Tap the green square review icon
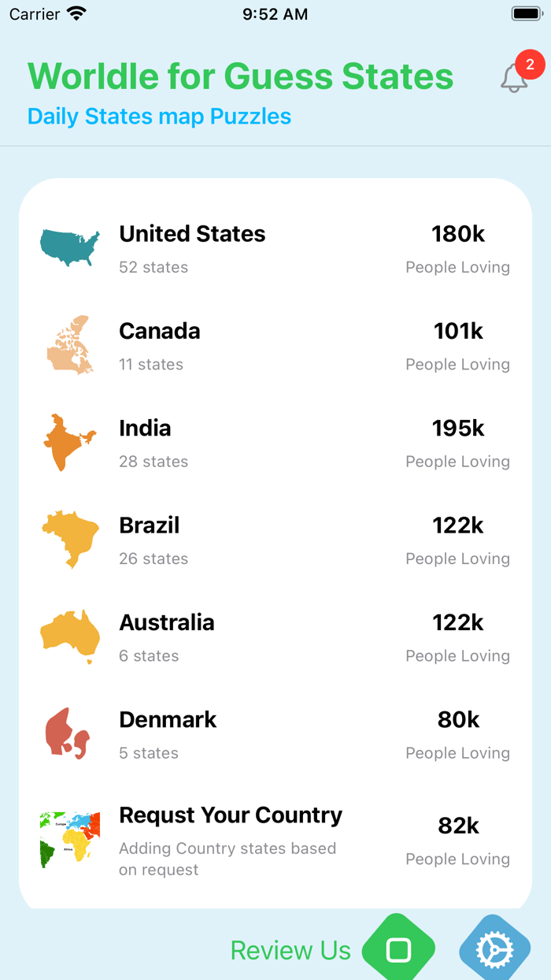The width and height of the screenshot is (551, 980). pos(398,949)
